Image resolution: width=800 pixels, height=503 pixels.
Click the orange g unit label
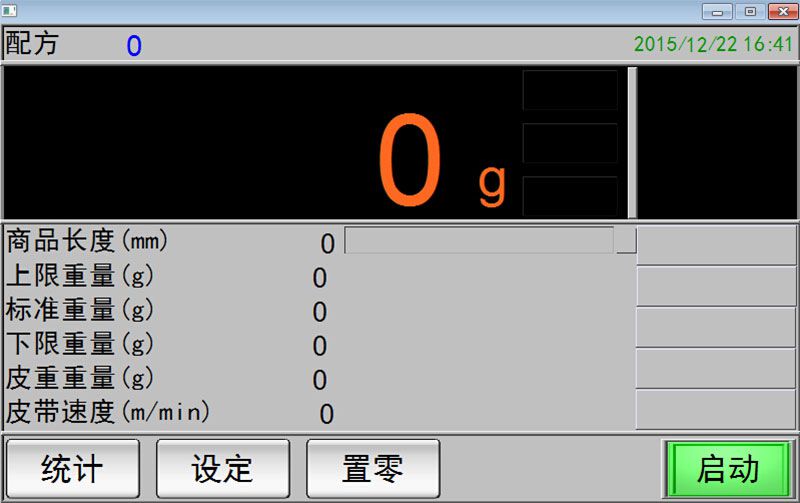(492, 185)
